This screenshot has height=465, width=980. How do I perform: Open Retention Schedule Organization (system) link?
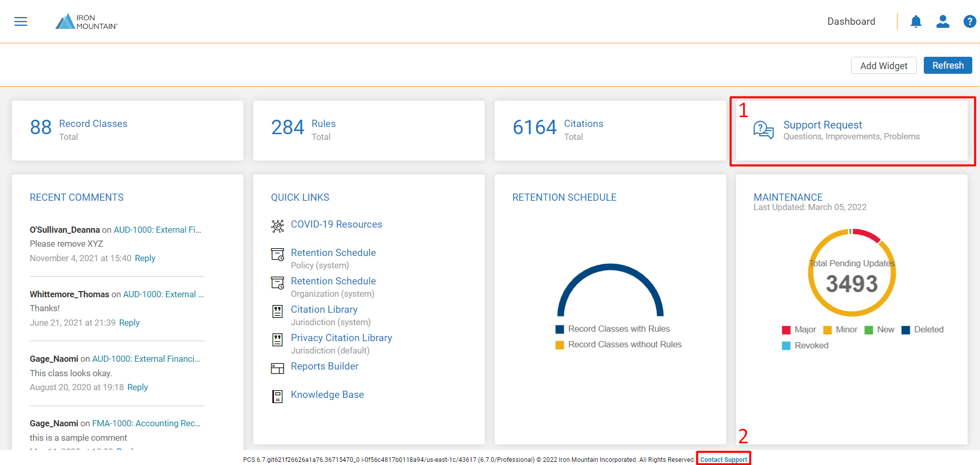[x=333, y=281]
